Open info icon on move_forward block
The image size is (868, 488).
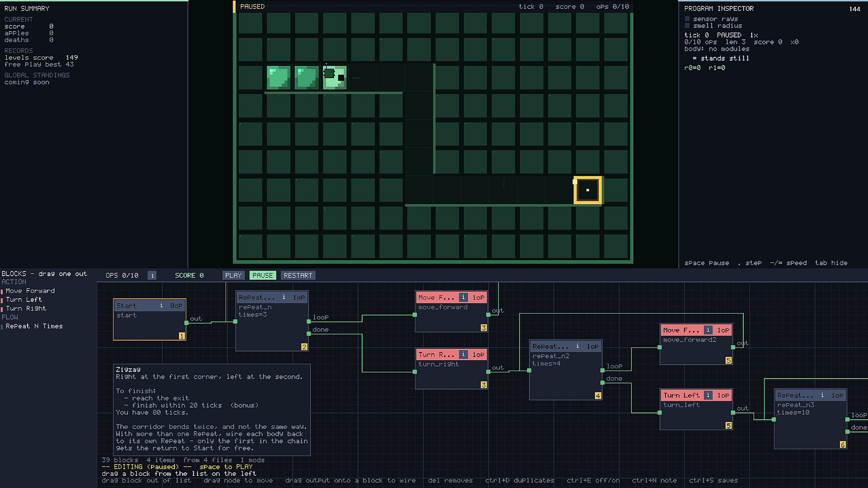(463, 297)
